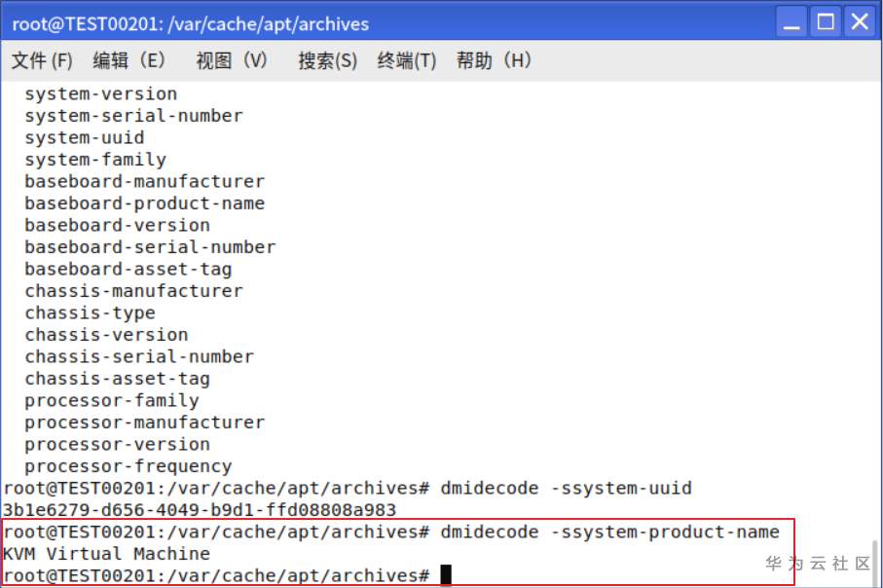The image size is (883, 588).
Task: Click the KVM Virtual Machine output line
Action: pyautogui.click(x=106, y=554)
